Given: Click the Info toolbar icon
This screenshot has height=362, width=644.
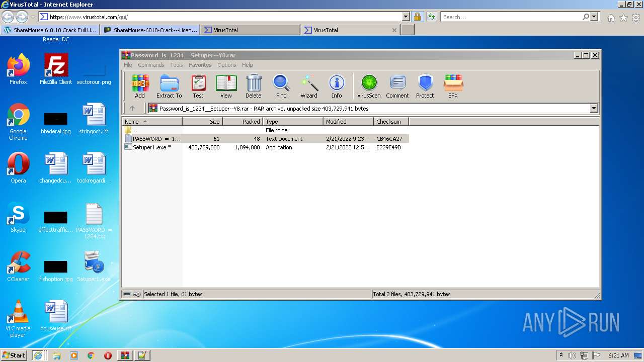Looking at the screenshot, I should [x=337, y=86].
